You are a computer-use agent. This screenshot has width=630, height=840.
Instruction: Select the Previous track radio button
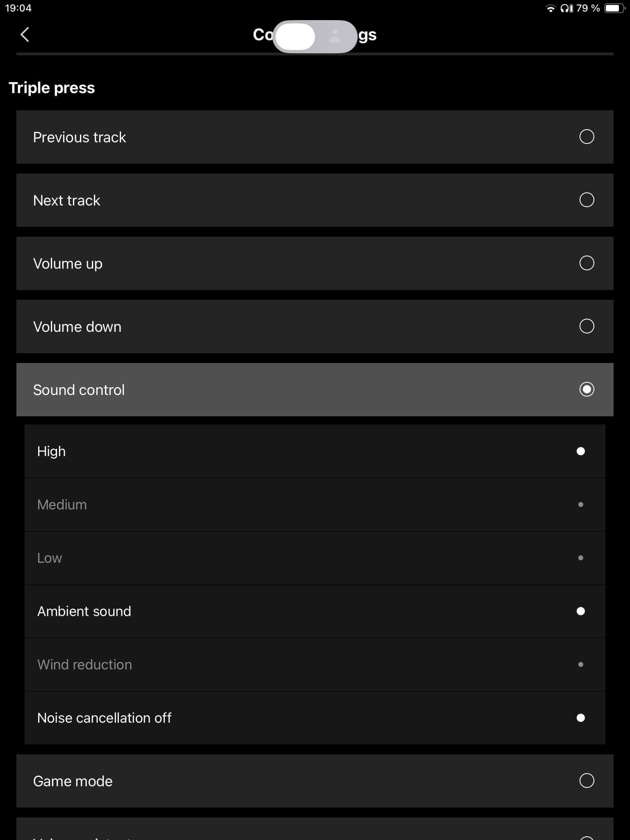587,137
